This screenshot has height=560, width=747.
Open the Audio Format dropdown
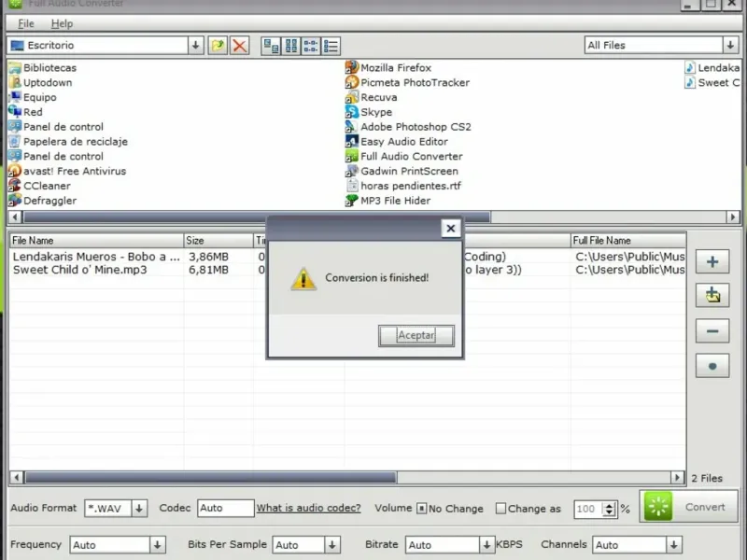[139, 509]
